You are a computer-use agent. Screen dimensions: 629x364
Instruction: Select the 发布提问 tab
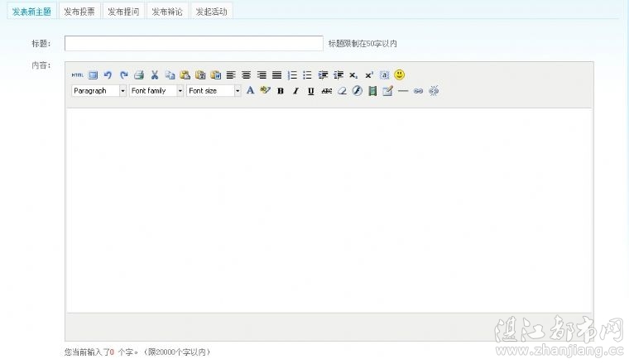123,12
